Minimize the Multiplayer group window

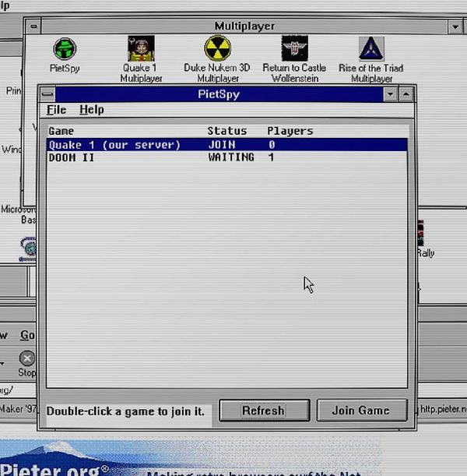[455, 27]
